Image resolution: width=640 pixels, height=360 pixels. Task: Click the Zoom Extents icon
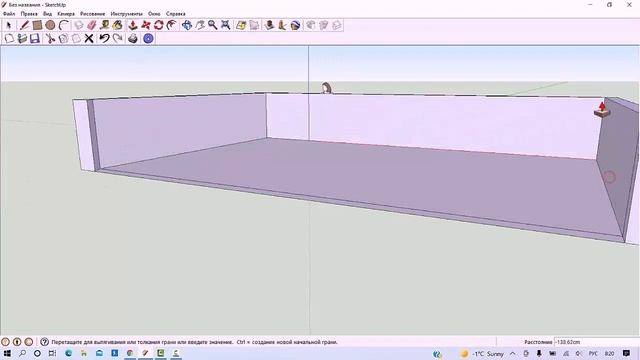226,25
